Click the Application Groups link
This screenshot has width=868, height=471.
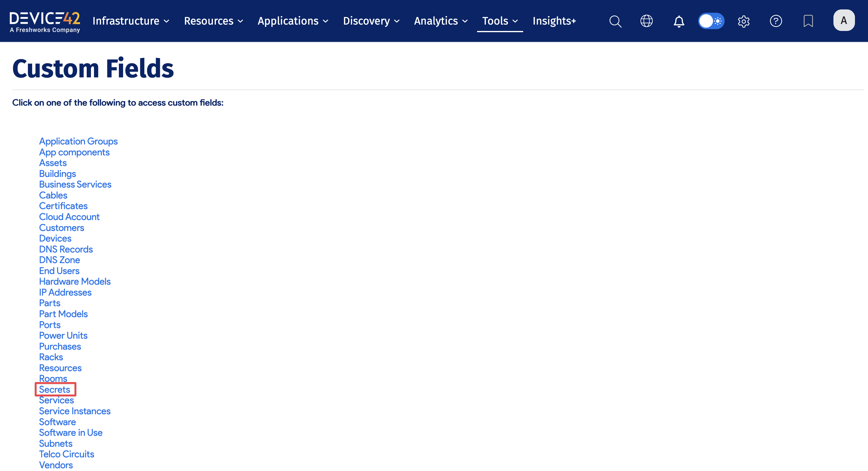click(78, 141)
